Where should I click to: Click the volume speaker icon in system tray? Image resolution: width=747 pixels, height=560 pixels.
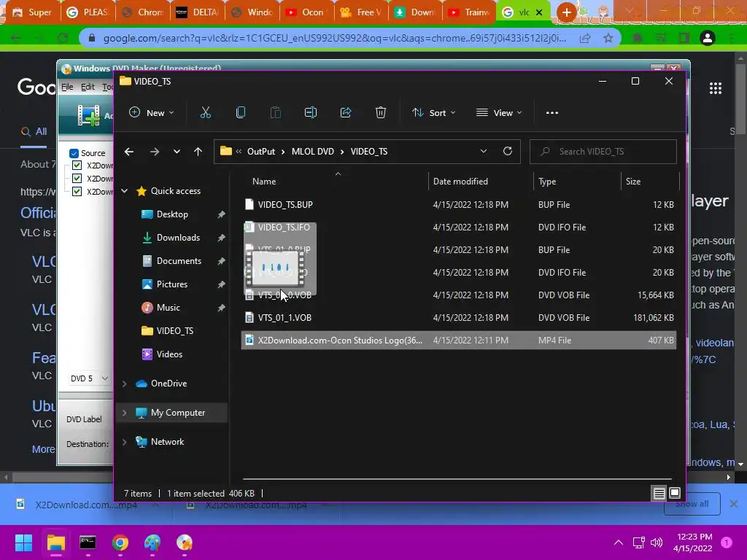657,542
